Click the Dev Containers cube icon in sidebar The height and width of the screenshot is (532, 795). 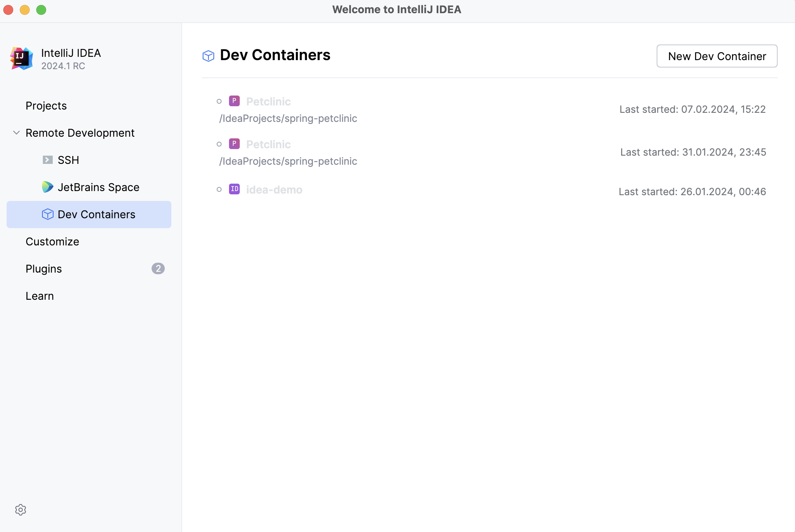47,214
